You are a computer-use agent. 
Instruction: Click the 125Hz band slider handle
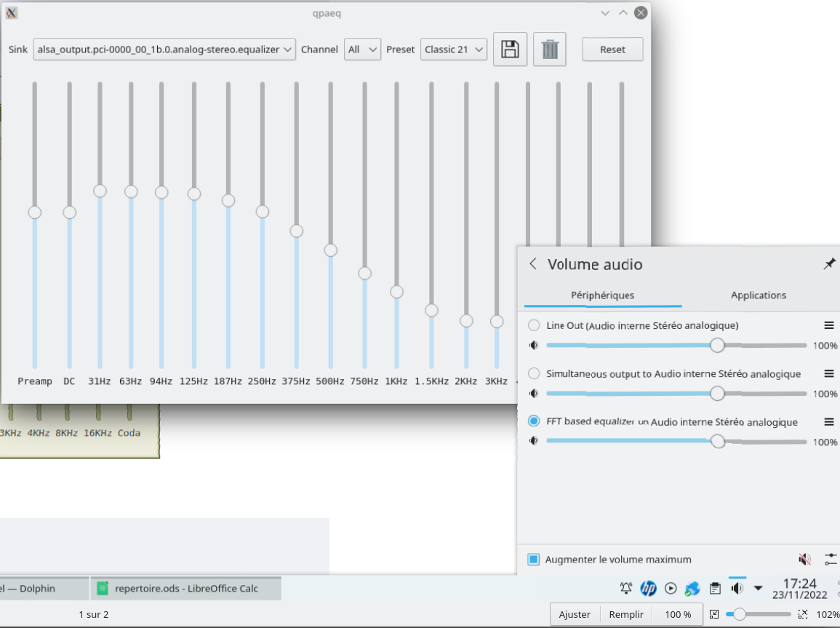point(194,194)
